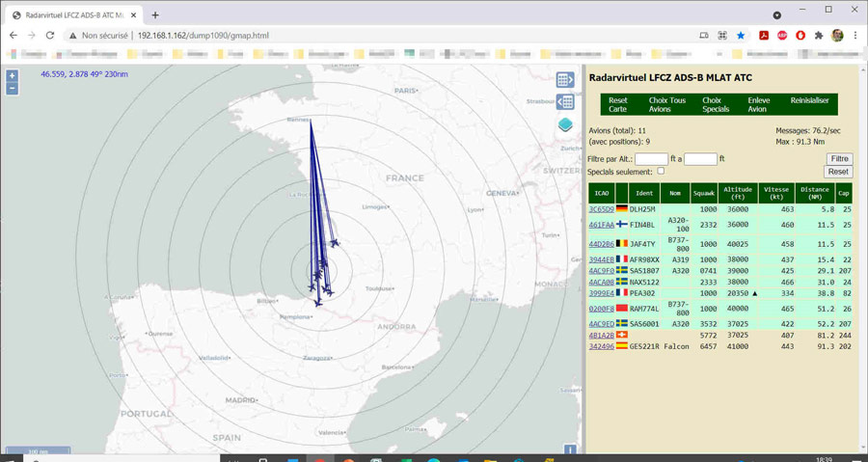
Task: Click ident NAX5122 in table
Action: tap(644, 283)
